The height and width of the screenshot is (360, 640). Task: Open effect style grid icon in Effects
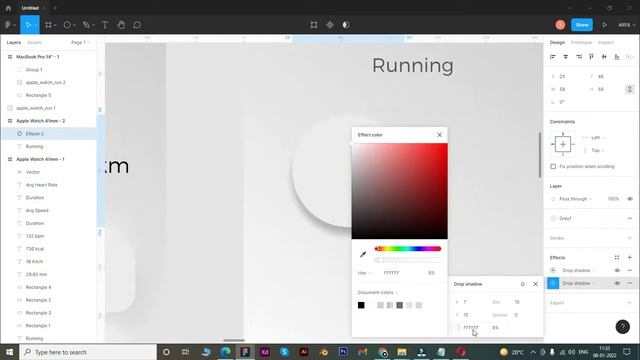pyautogui.click(x=617, y=258)
